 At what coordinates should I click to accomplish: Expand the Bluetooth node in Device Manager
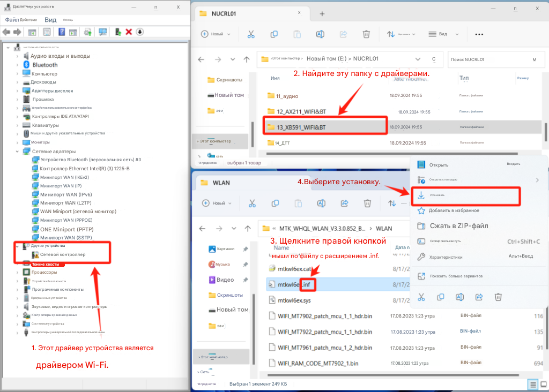coord(18,65)
